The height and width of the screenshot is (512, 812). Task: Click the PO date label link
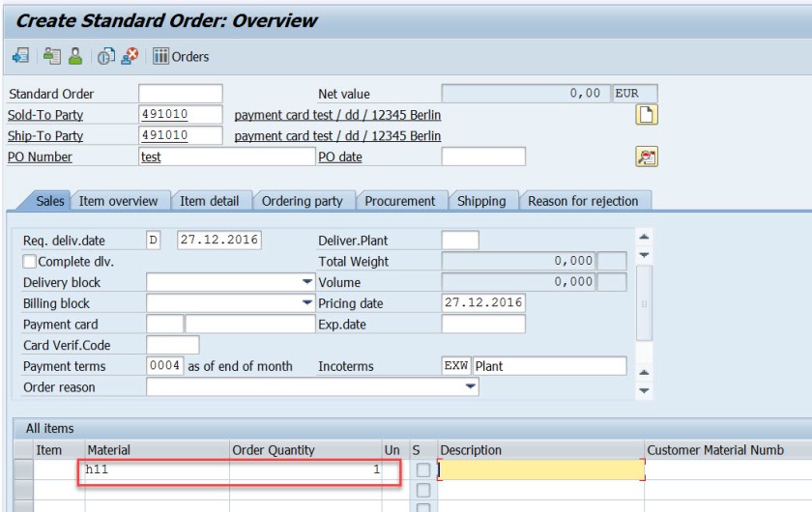click(x=340, y=156)
